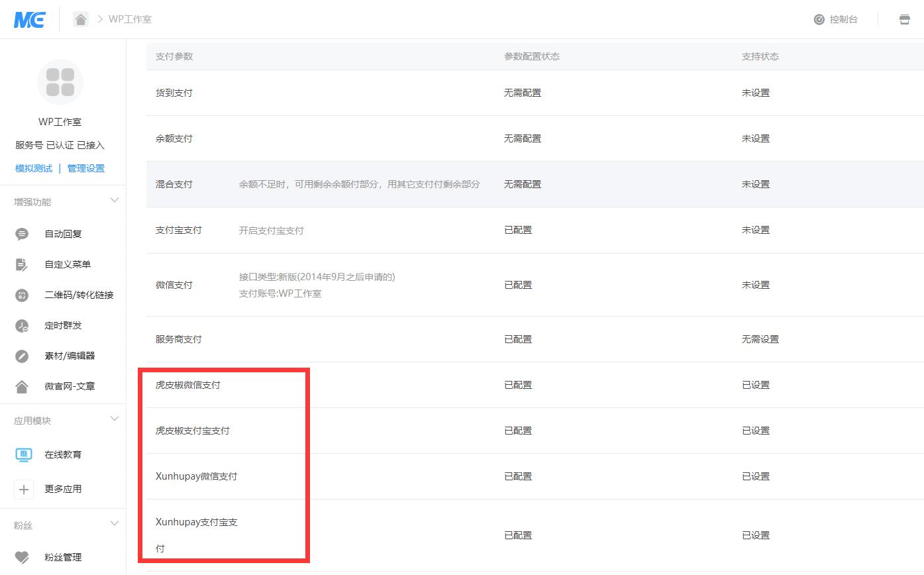Collapse the 粉丝 section chevron
924x575 pixels.
(114, 524)
